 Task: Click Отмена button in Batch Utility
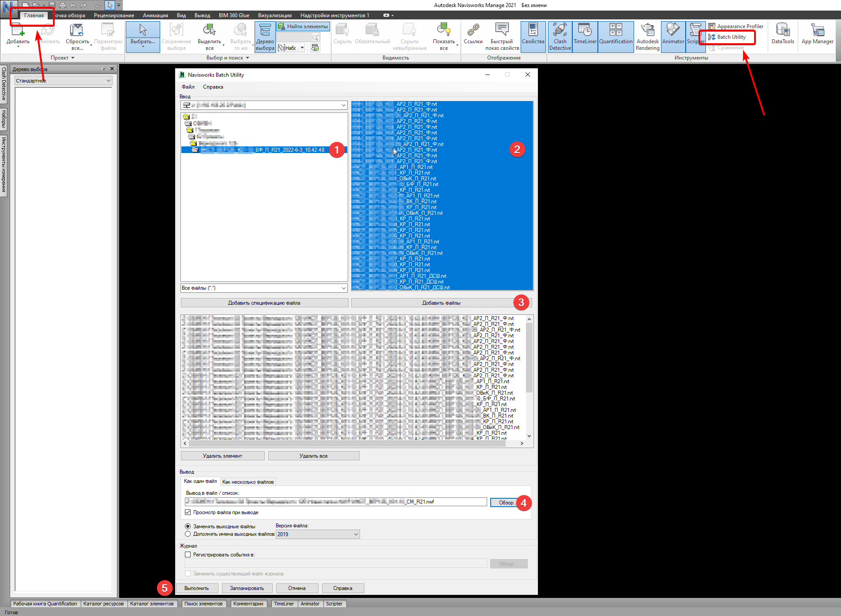tap(297, 588)
